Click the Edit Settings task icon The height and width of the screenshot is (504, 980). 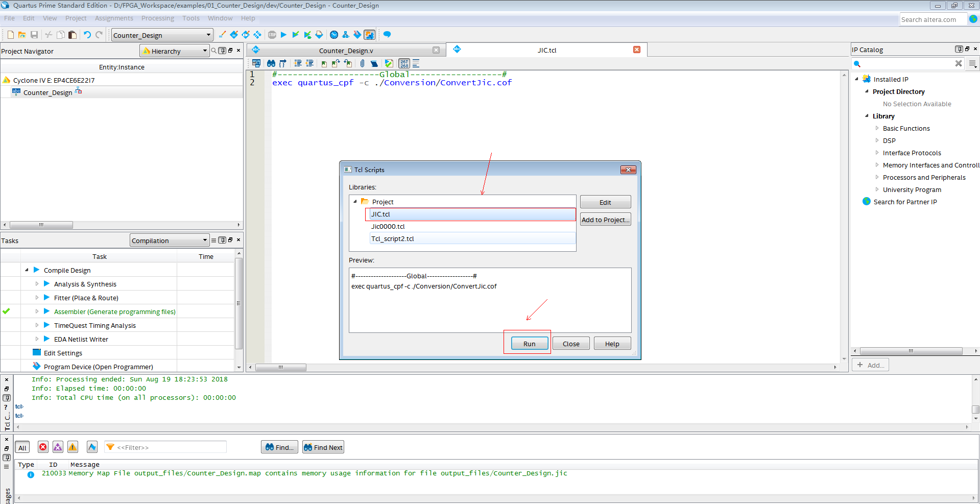(x=36, y=352)
